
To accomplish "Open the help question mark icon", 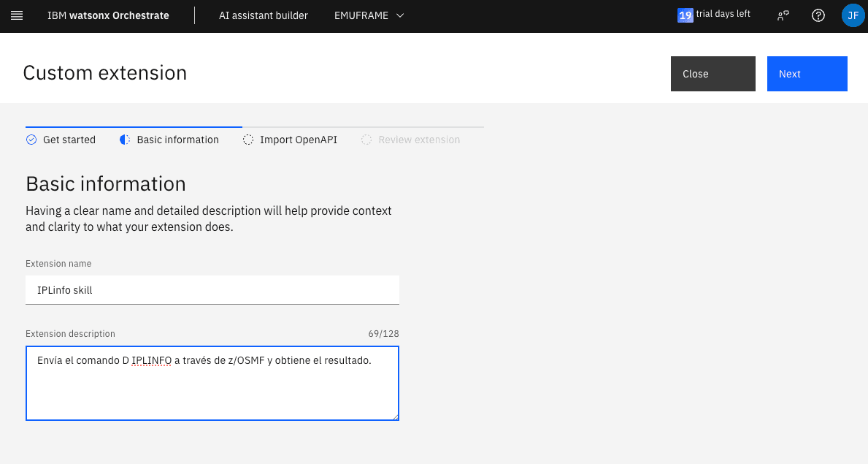I will (818, 15).
